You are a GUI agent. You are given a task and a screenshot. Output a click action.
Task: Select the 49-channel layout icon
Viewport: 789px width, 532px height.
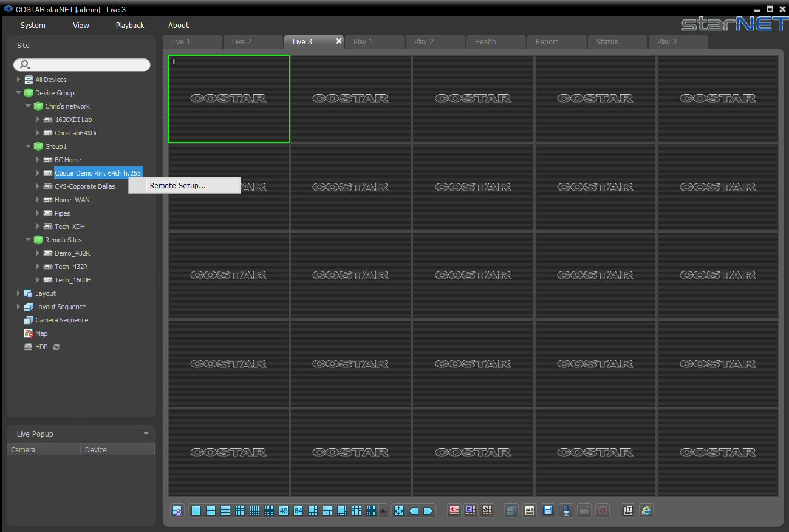click(x=284, y=511)
